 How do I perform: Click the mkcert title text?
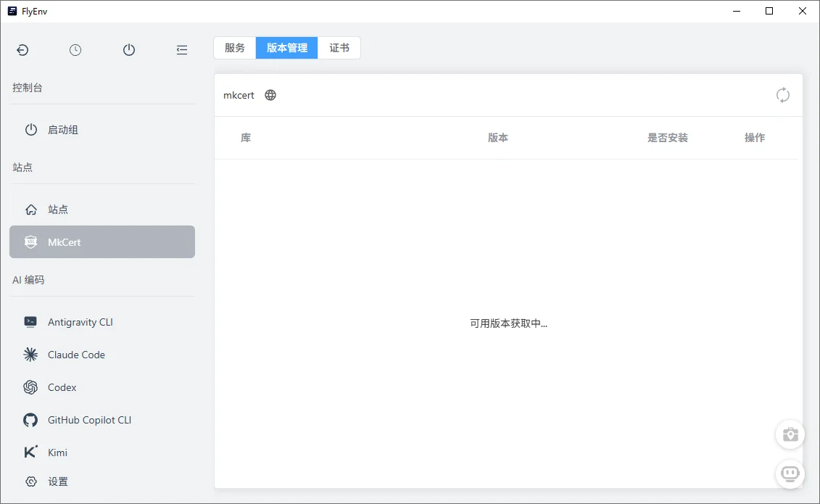point(239,95)
